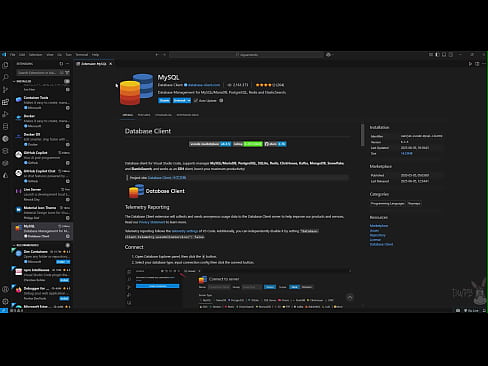Screen dimensions: 488x366
Task: Toggle the panel layout icon in title bar
Action: click(444, 55)
